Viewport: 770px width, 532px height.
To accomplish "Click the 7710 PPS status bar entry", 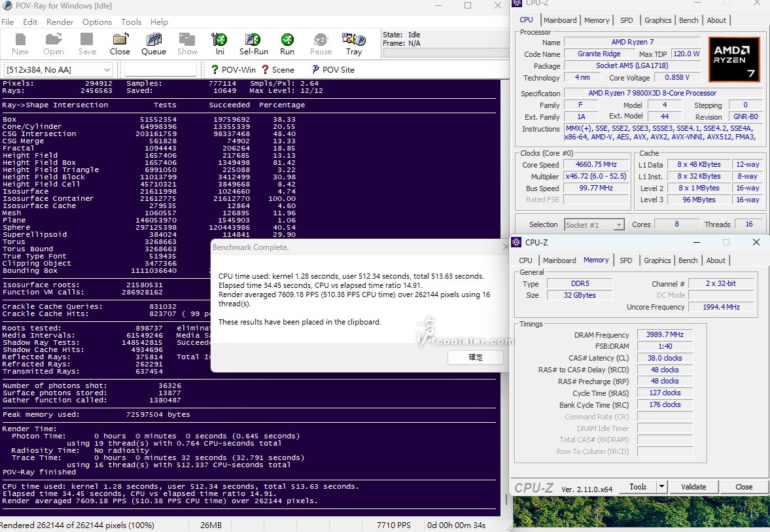I will coord(393,525).
